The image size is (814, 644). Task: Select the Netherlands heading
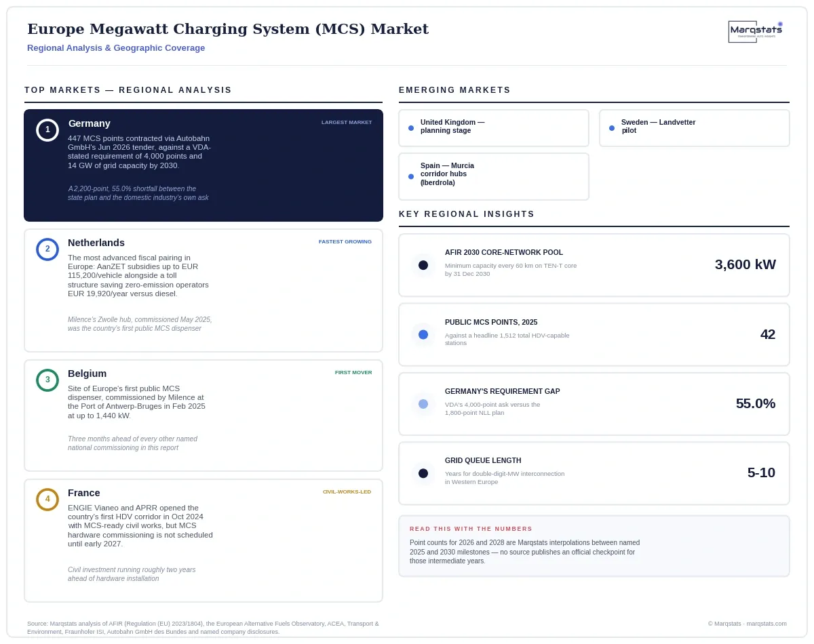click(96, 243)
